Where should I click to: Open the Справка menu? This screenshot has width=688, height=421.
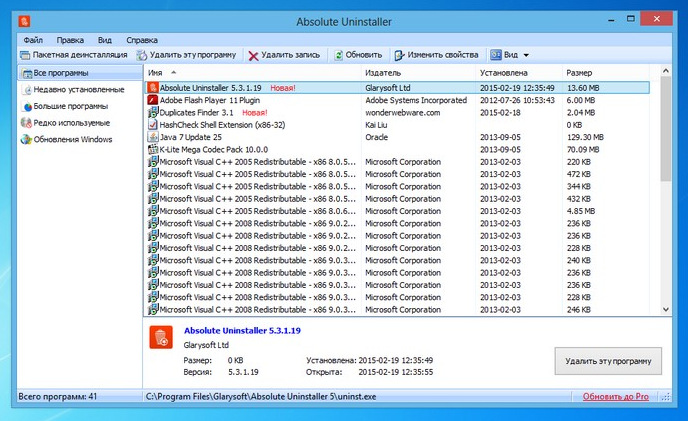coord(142,40)
